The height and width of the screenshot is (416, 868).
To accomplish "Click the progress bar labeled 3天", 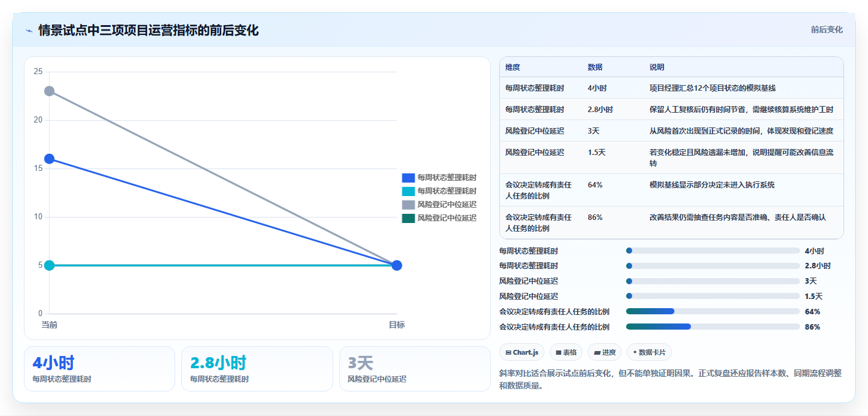I will [x=713, y=281].
